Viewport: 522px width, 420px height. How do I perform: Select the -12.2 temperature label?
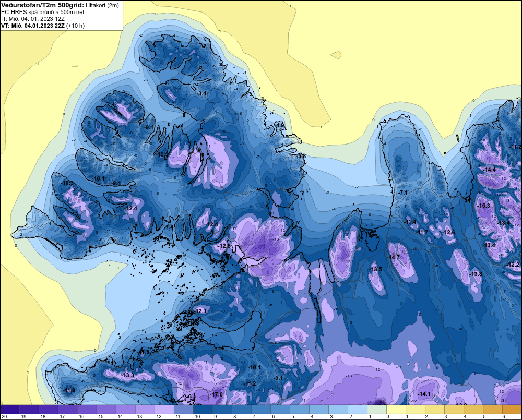[x=513, y=265]
